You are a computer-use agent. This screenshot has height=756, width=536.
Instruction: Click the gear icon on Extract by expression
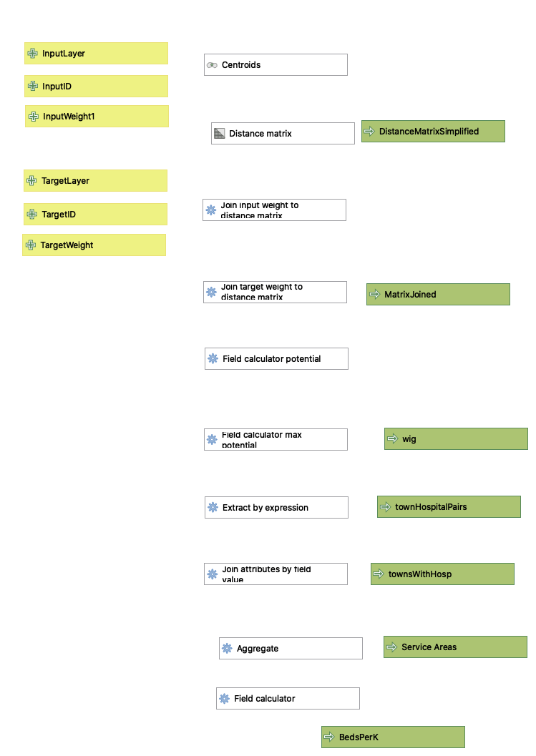pos(213,508)
